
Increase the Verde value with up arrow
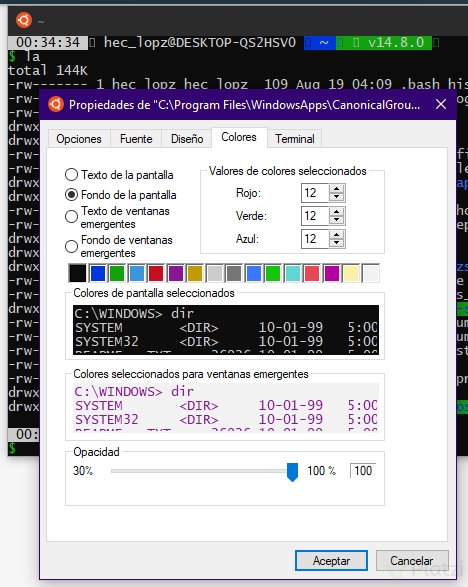tap(337, 212)
